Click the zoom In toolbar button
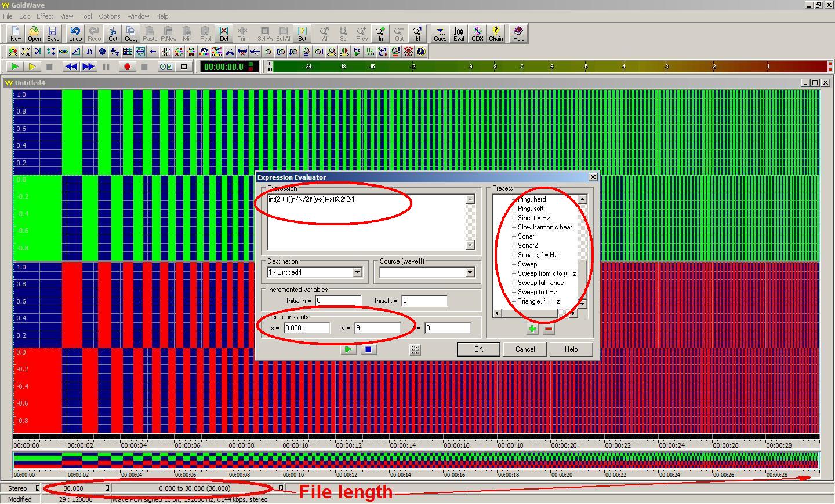Image resolution: width=835 pixels, height=504 pixels. tap(380, 34)
